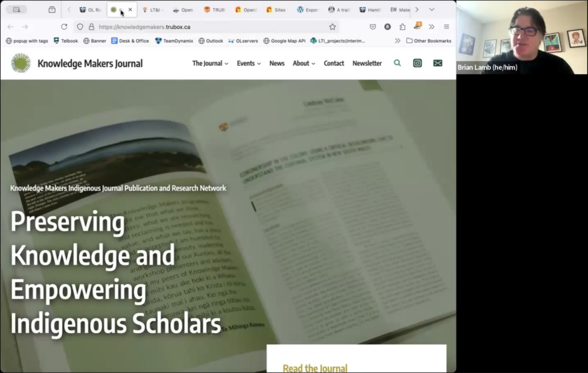Open the popup with tags bookmark
The image size is (588, 373).
27,41
